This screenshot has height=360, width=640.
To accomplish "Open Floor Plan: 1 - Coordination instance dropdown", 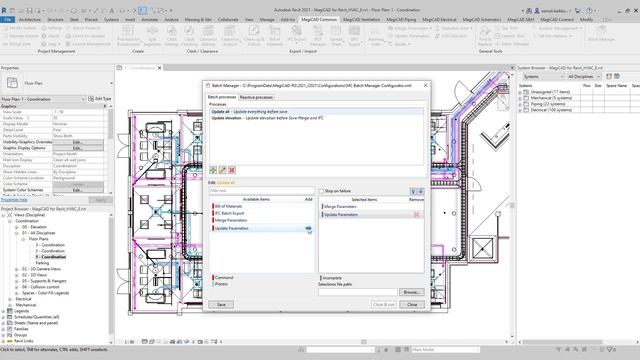I will click(43, 99).
